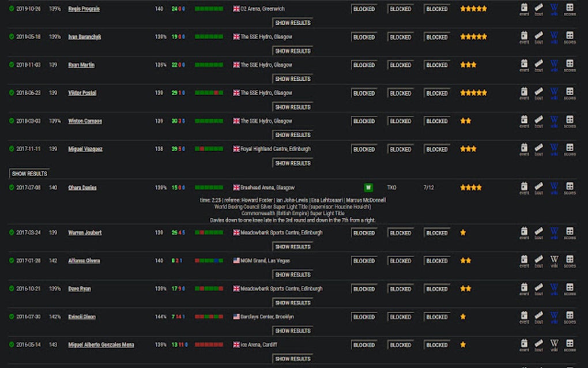The width and height of the screenshot is (588, 368).
Task: Click the green form bar beside the Ohara Davies record
Action: coord(209,187)
